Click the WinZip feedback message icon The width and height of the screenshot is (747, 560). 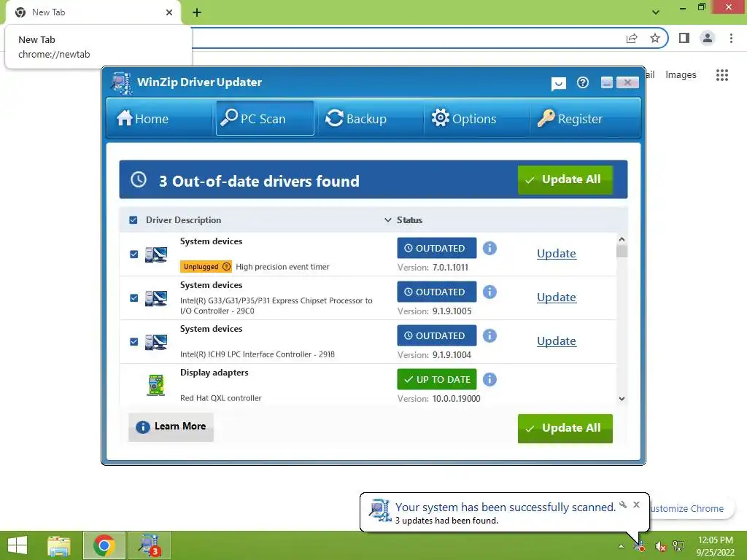coord(558,84)
